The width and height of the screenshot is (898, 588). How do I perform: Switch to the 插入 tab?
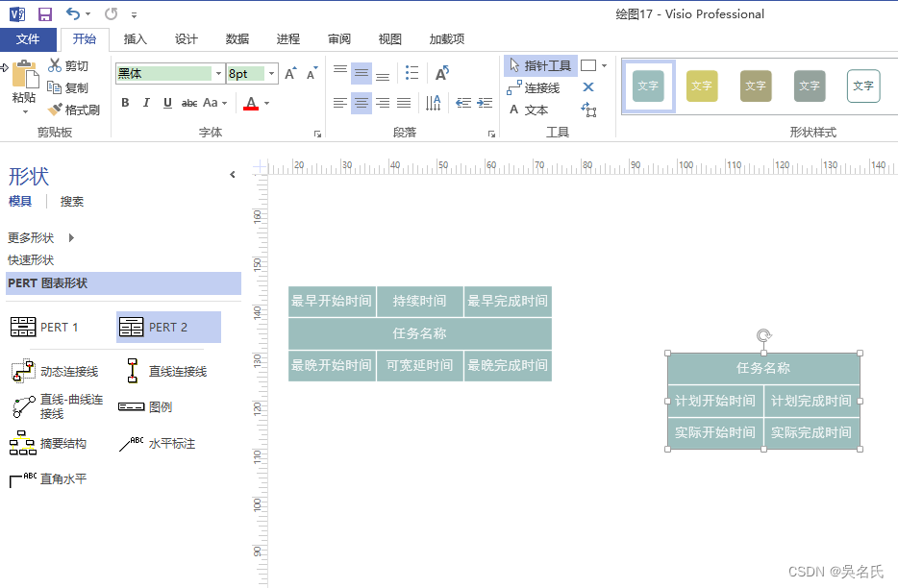coord(136,39)
